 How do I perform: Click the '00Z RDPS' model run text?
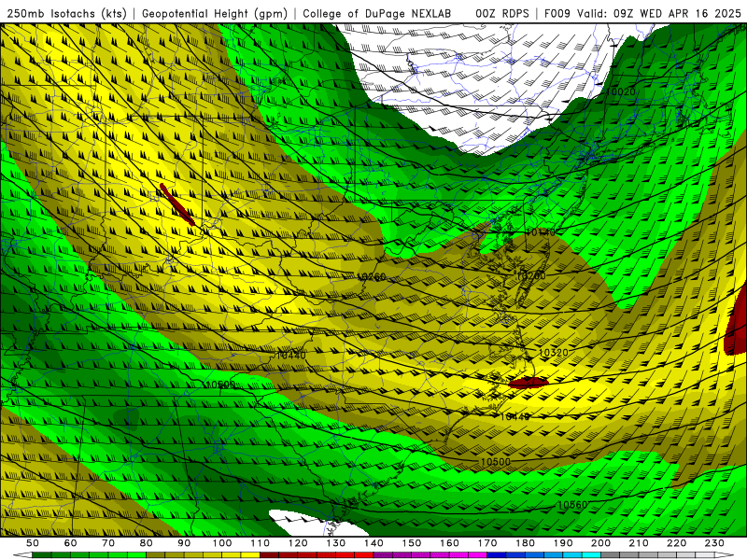[502, 13]
